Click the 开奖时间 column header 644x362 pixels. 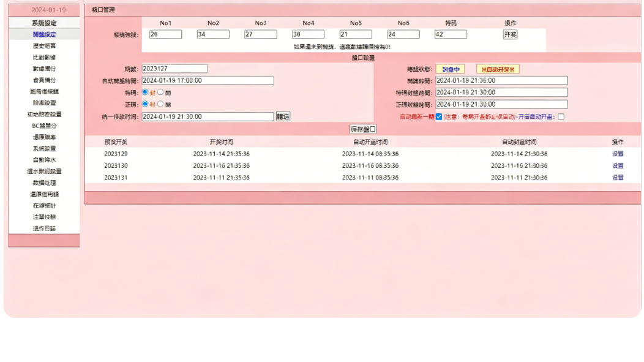[222, 141]
